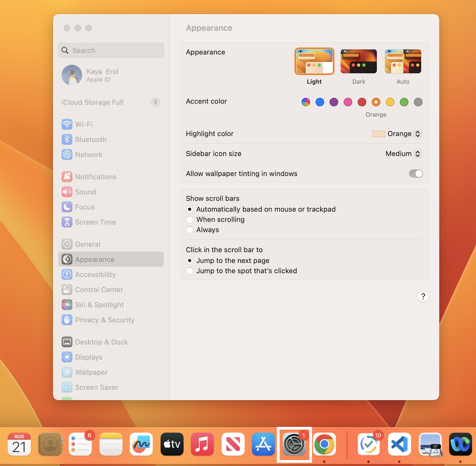
Task: Open System Settings icon in Dock
Action: (x=294, y=444)
